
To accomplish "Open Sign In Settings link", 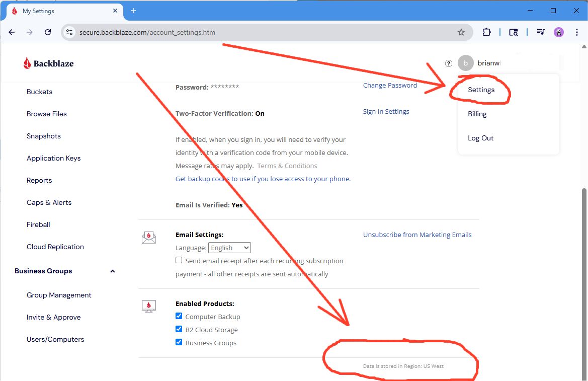I will point(386,111).
